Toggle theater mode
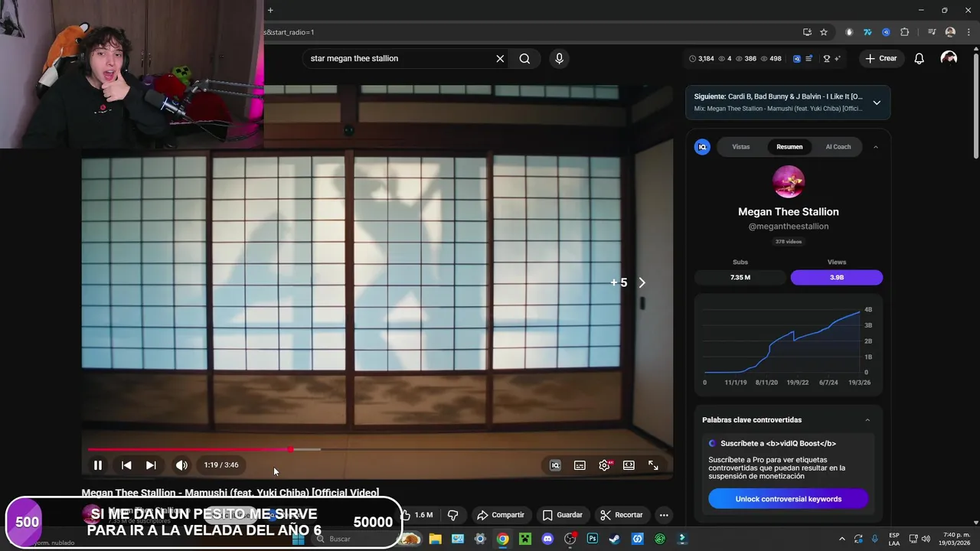 tap(629, 465)
